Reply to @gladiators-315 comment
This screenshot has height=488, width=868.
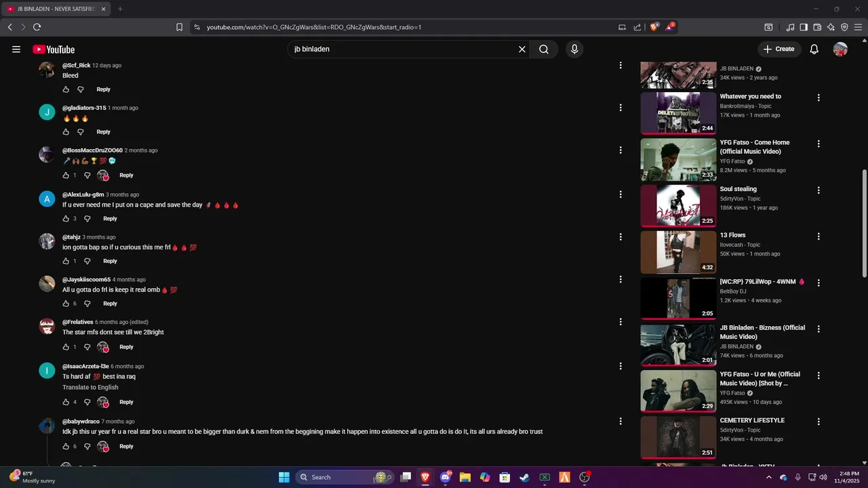(103, 132)
